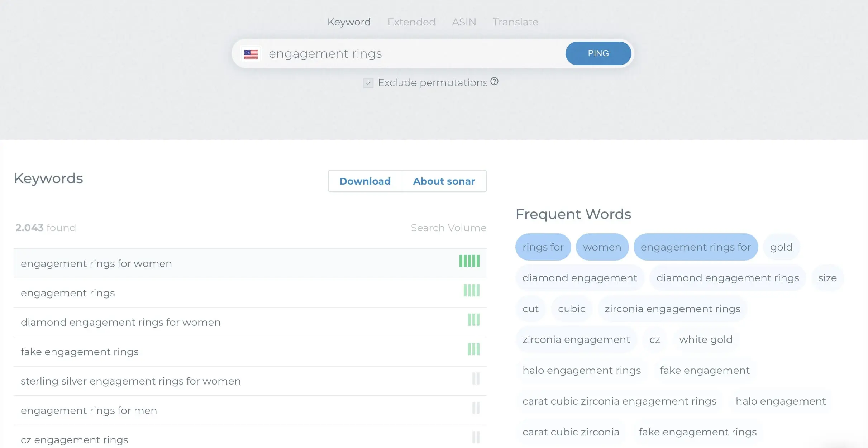868x448 pixels.
Task: Click the Download keywords icon
Action: point(365,181)
